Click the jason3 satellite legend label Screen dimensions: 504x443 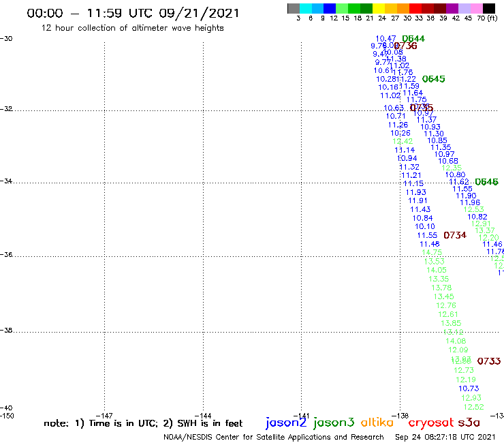tap(334, 423)
